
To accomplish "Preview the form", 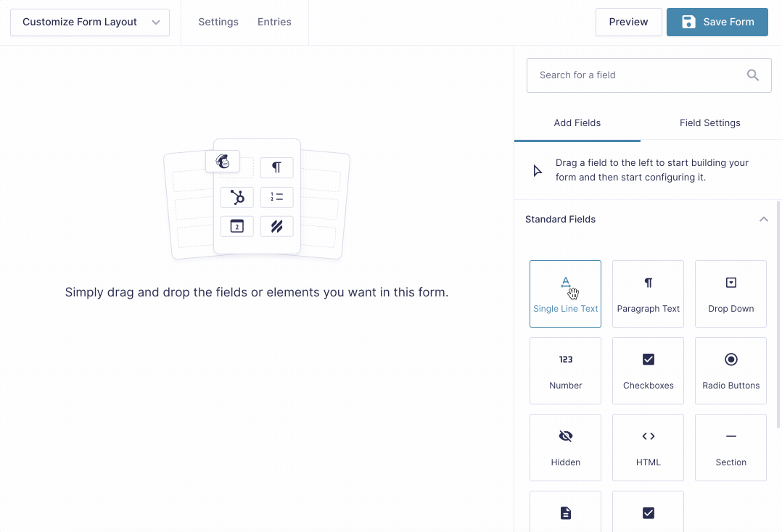I will tap(628, 22).
